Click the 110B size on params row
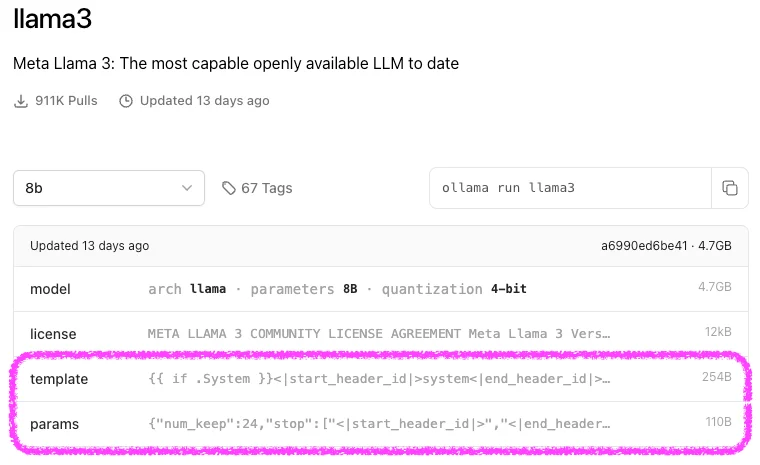Screen dimensions: 760x465 pos(718,423)
